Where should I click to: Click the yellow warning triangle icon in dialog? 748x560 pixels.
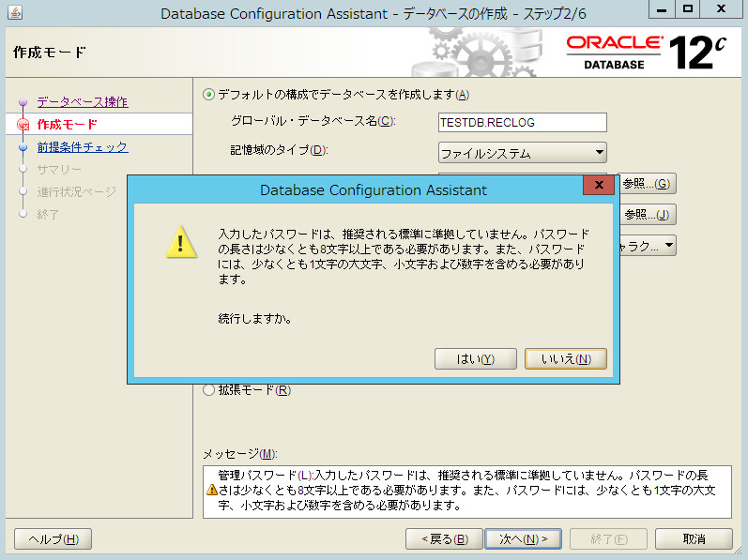tap(181, 242)
